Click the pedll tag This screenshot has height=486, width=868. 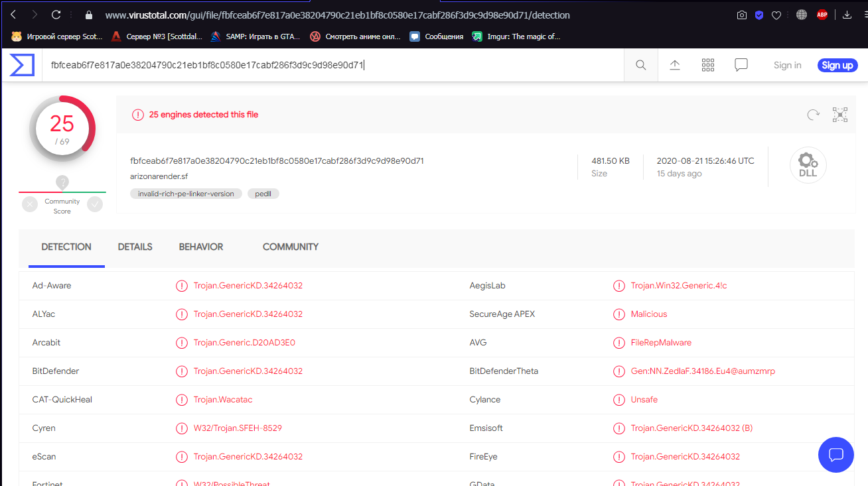coord(263,194)
